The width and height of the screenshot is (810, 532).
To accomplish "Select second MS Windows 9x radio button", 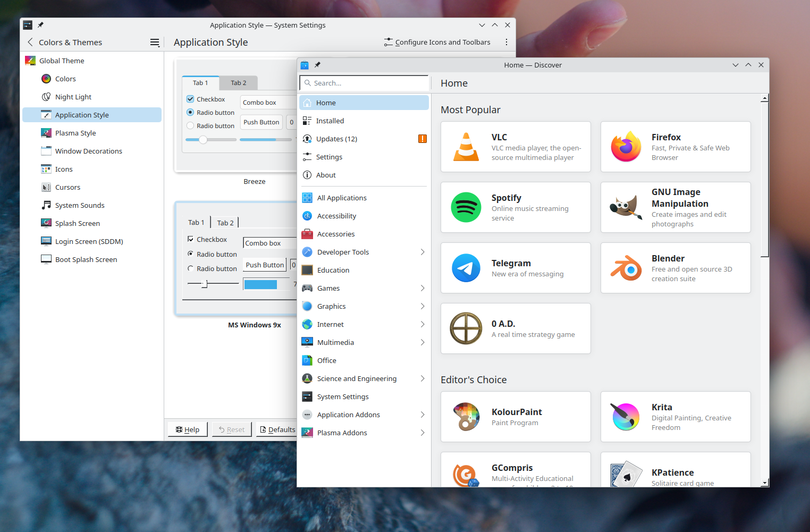I will pos(191,268).
